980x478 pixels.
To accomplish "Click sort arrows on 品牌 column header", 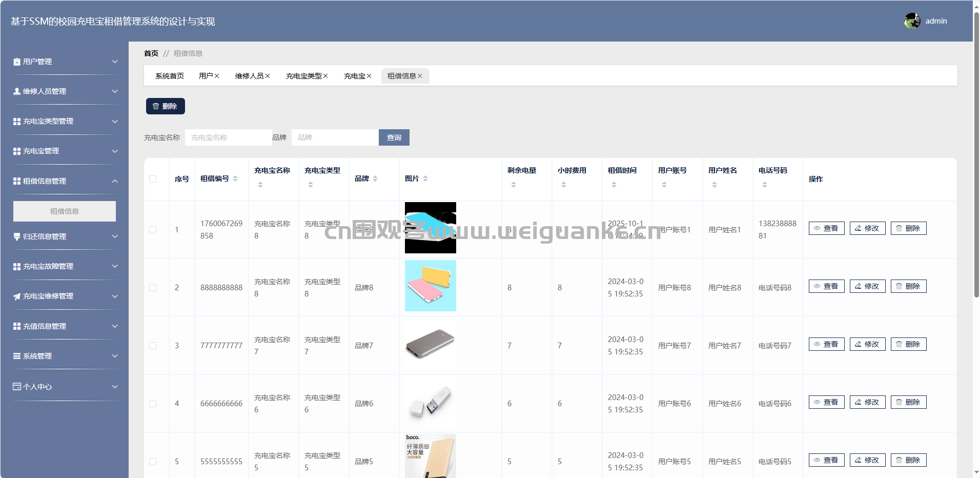I will 375,178.
